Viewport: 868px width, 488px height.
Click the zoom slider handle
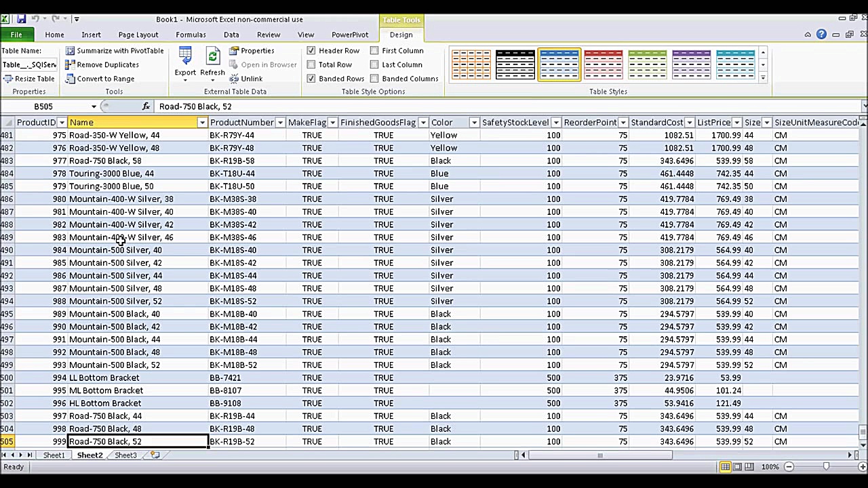[x=825, y=467]
